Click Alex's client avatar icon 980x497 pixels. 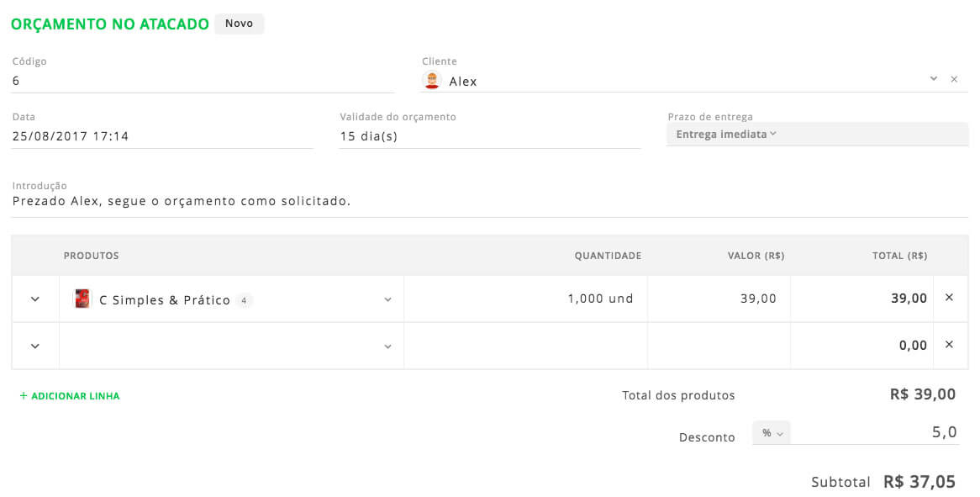coord(432,81)
